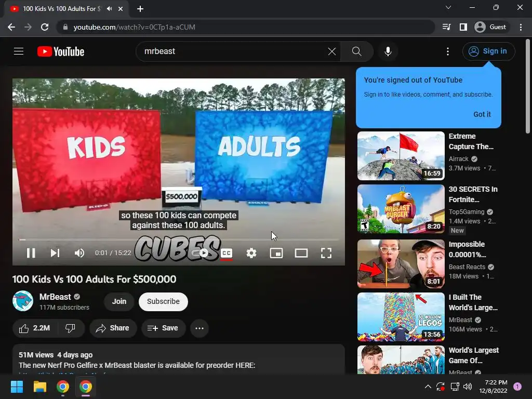
Task: Go forward in browser history
Action: (x=28, y=27)
